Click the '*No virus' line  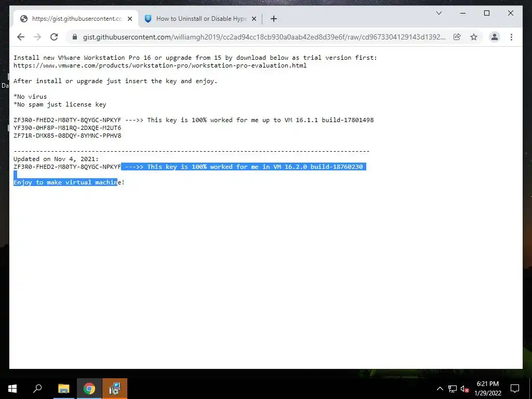pyautogui.click(x=30, y=97)
